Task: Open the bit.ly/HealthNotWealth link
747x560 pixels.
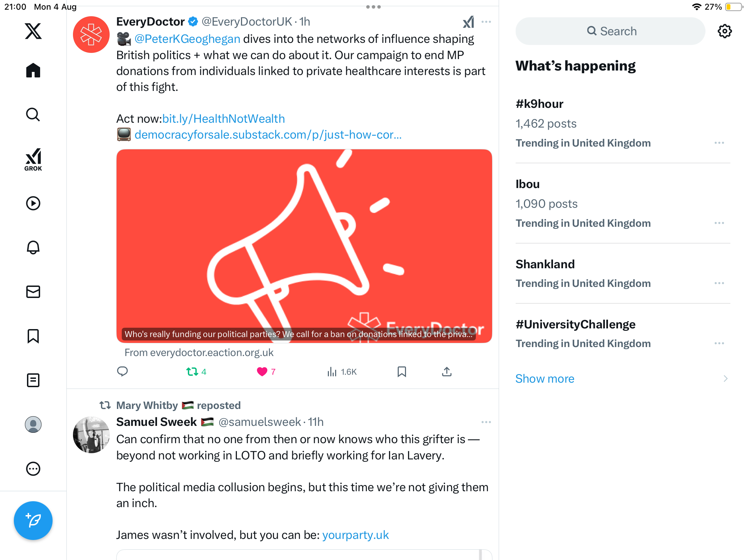Action: coord(223,119)
